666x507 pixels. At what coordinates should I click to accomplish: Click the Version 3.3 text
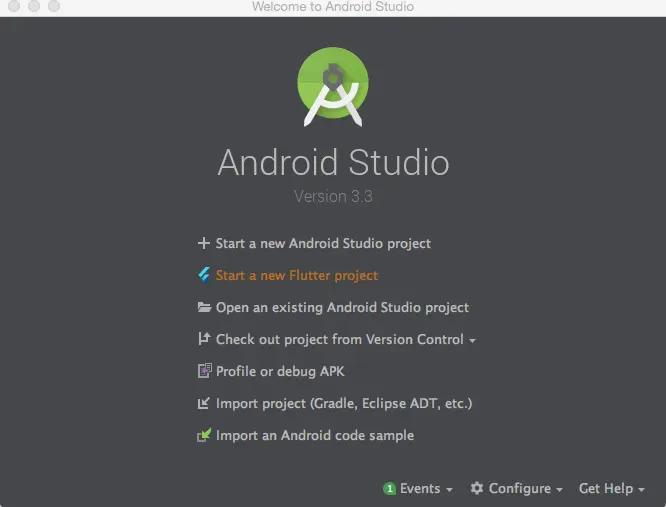[333, 197]
